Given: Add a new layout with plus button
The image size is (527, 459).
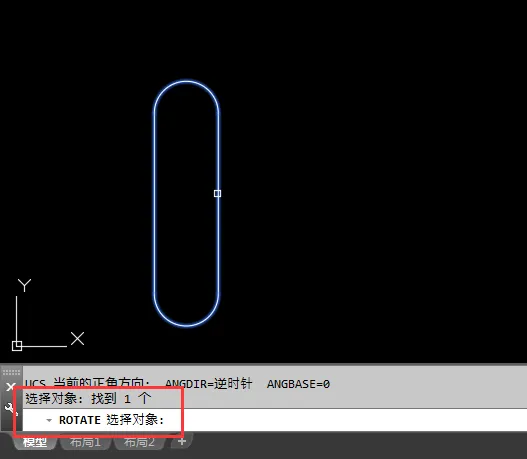Looking at the screenshot, I should pos(182,441).
